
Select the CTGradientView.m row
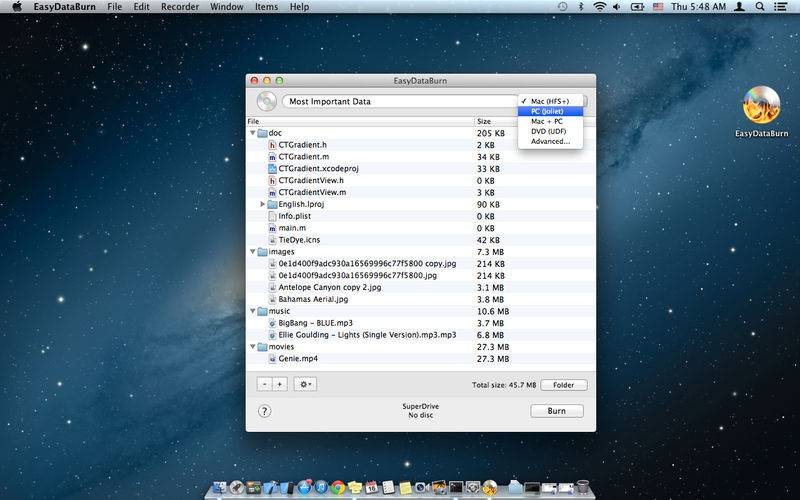point(420,192)
